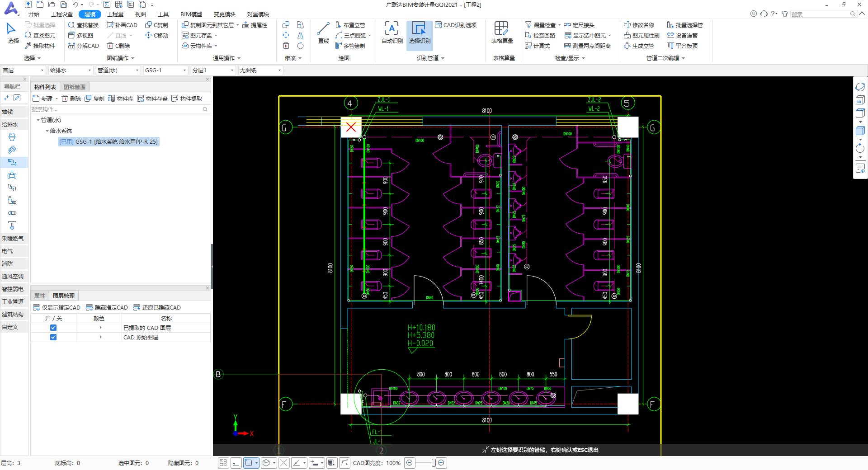This screenshot has height=470, width=868.
Task: Expand the 给排水 discipline dropdown
Action: (71, 70)
